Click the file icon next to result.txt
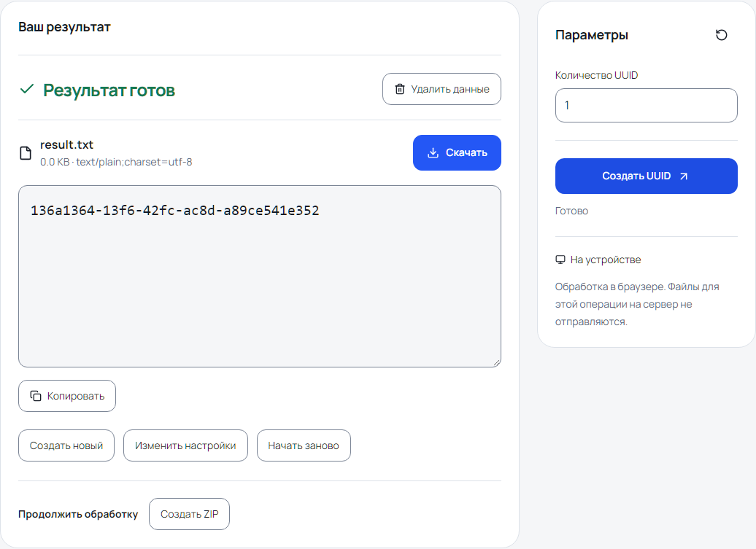Image resolution: width=756 pixels, height=549 pixels. (26, 153)
